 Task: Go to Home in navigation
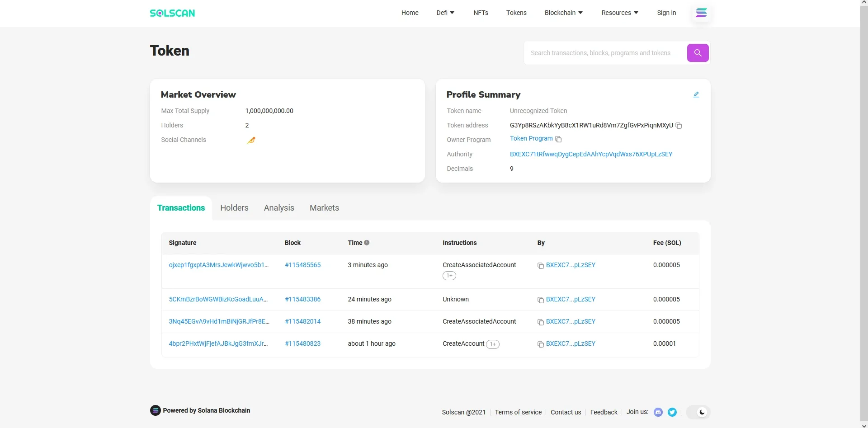[410, 13]
